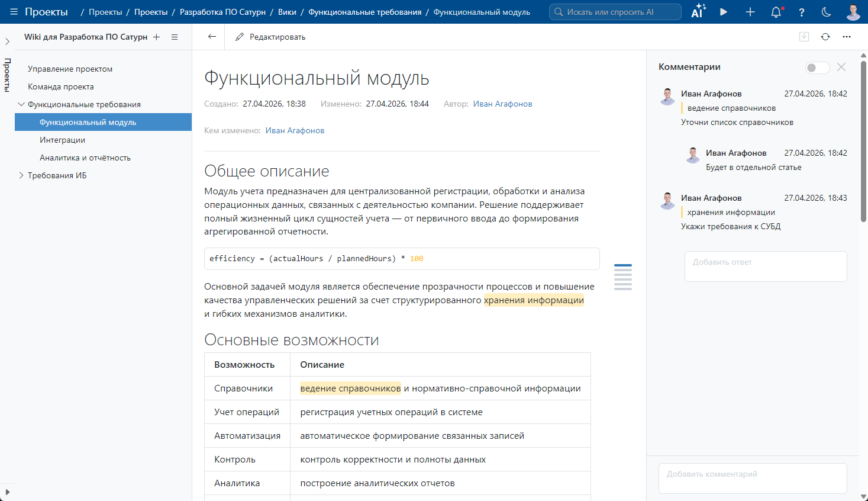Open the Команда проекта page
Image resolution: width=868 pixels, height=501 pixels.
[60, 86]
